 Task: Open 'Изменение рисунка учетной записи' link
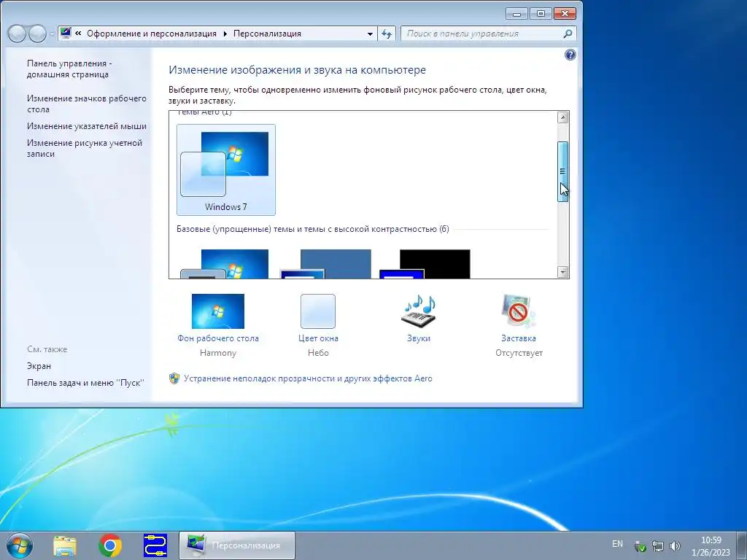click(85, 148)
